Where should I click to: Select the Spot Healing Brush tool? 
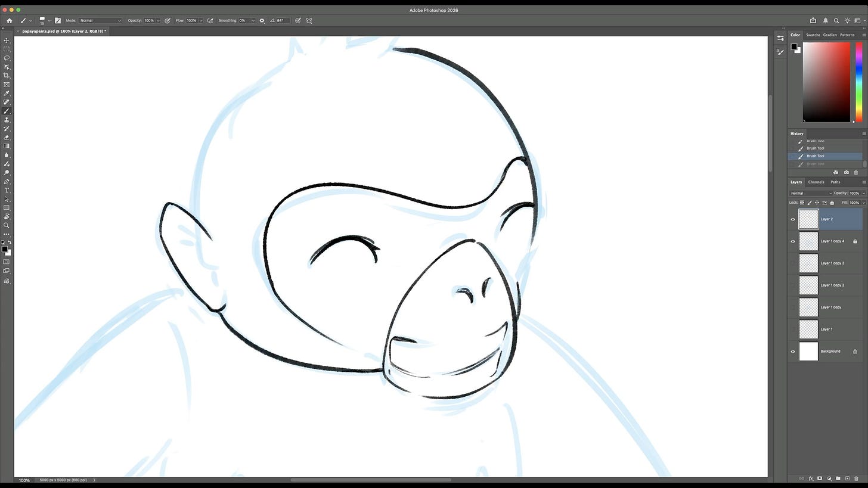(7, 102)
